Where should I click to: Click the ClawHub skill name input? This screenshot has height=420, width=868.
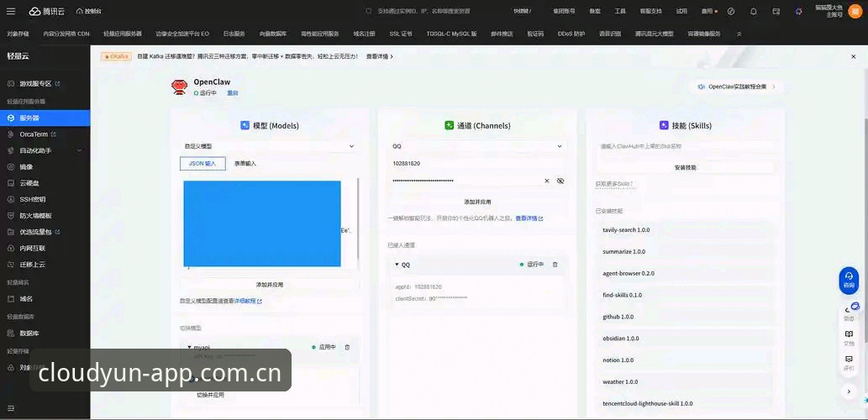[x=686, y=146]
